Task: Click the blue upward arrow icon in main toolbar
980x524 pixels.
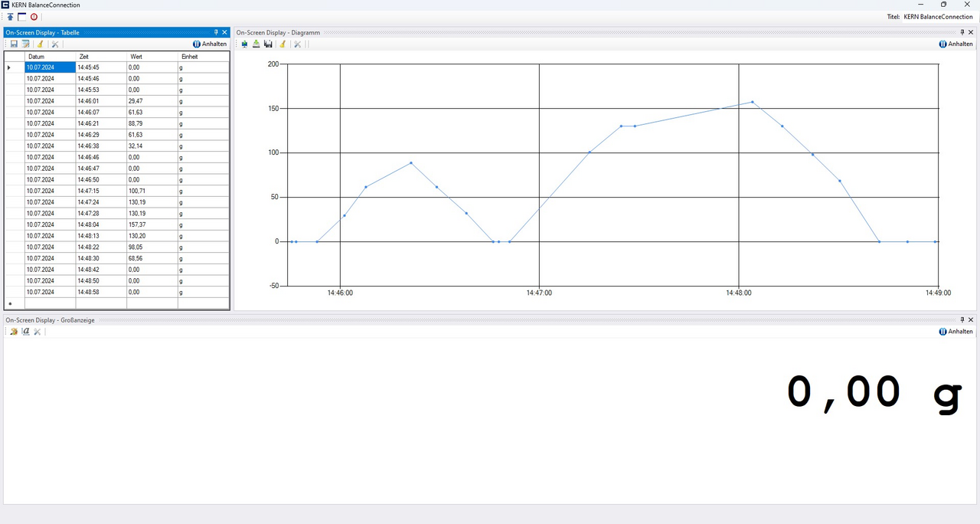Action: 10,17
